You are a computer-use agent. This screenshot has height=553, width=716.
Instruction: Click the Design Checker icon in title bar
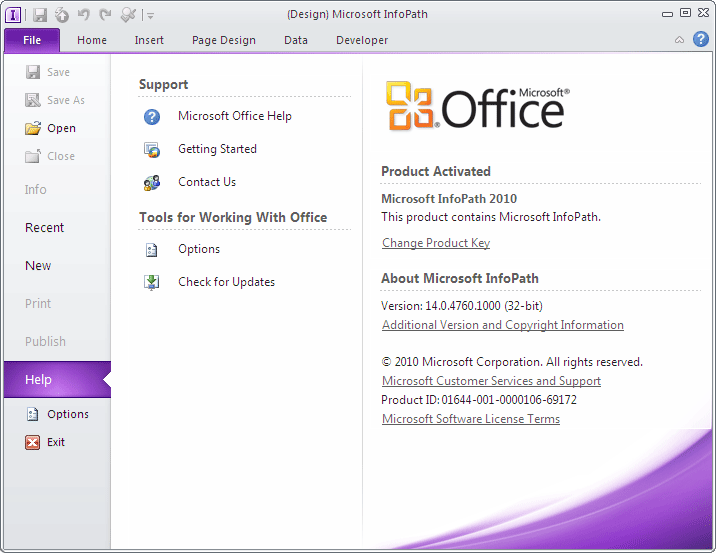pos(128,15)
